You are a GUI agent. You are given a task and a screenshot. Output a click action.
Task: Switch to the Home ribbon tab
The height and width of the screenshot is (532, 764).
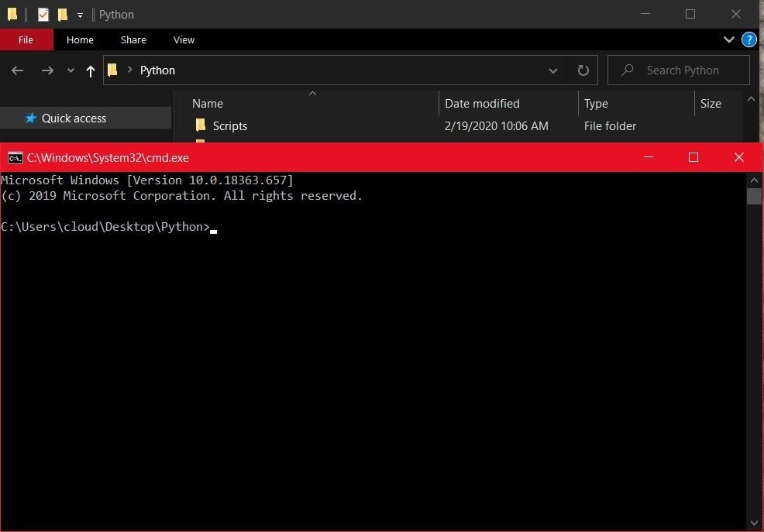(x=80, y=40)
